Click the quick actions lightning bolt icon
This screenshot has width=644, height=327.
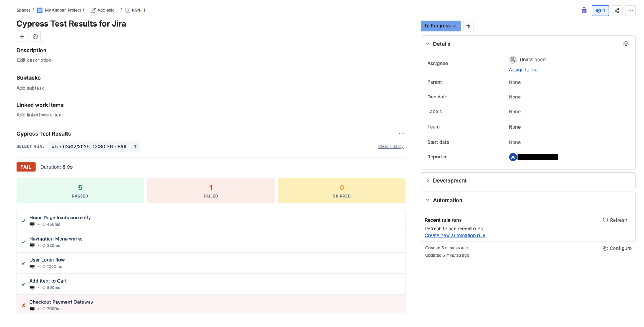pyautogui.click(x=468, y=26)
